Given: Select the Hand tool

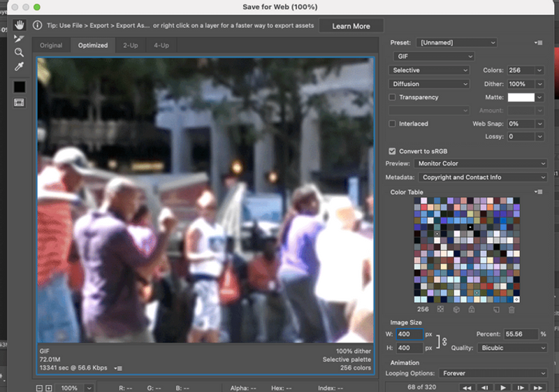Looking at the screenshot, I should [x=20, y=25].
